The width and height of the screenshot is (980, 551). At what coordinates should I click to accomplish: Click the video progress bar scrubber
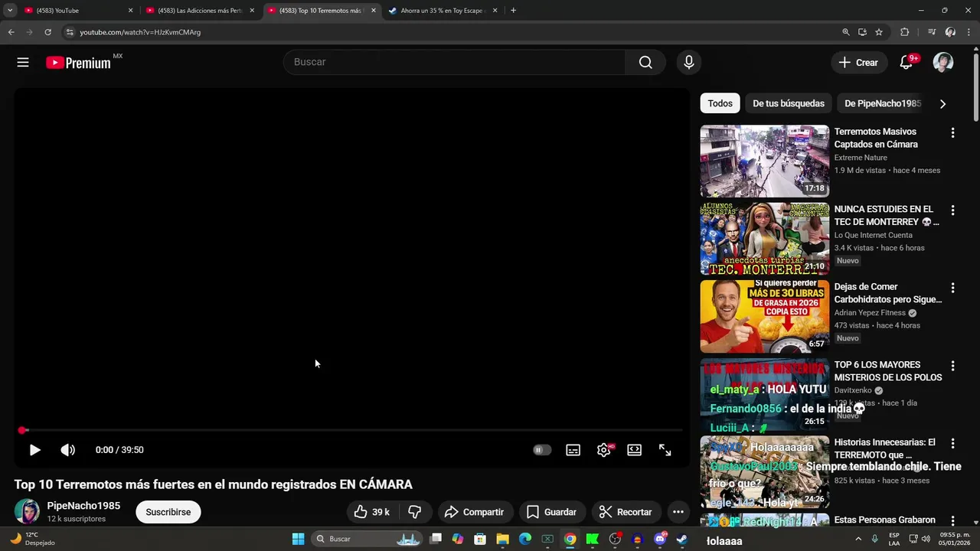(22, 431)
